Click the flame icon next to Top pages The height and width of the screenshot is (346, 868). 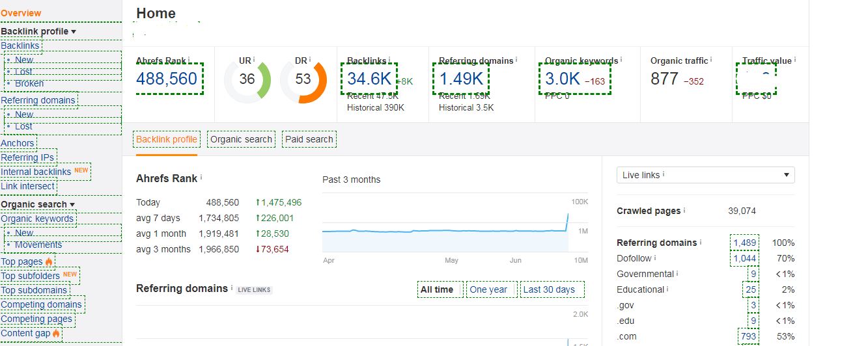49,261
